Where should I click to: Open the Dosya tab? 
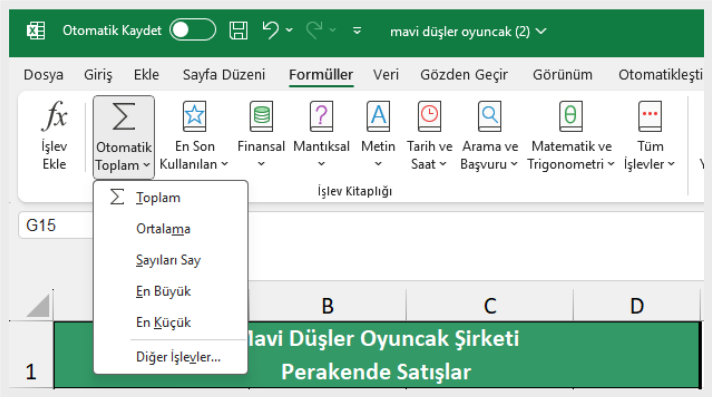(44, 74)
